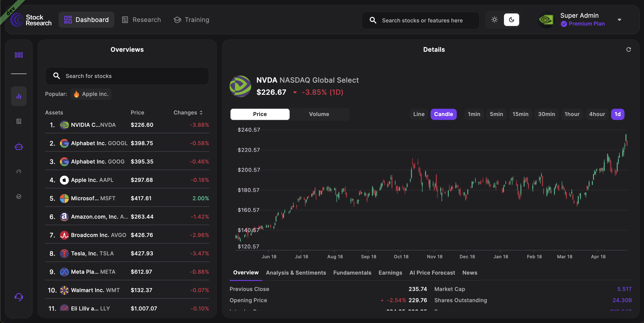This screenshot has width=644, height=323.
Task: Switch to the Fundamentals tab
Action: pos(352,273)
